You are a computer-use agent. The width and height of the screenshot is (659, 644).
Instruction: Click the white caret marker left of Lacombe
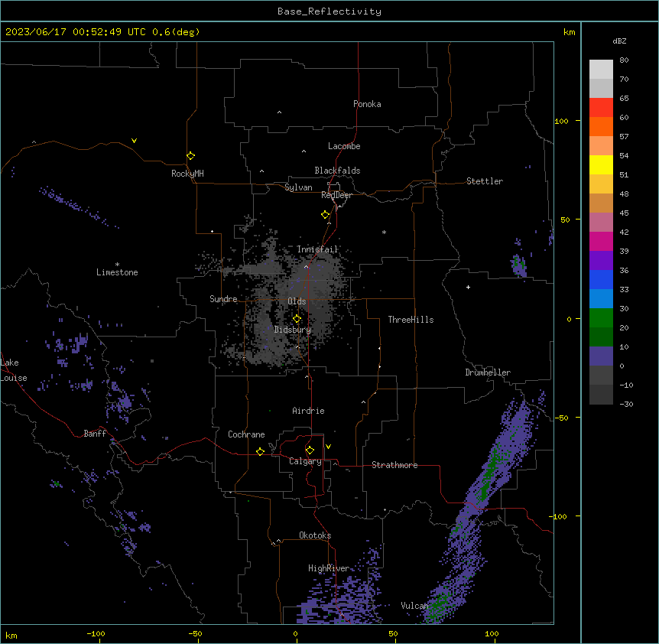point(304,151)
